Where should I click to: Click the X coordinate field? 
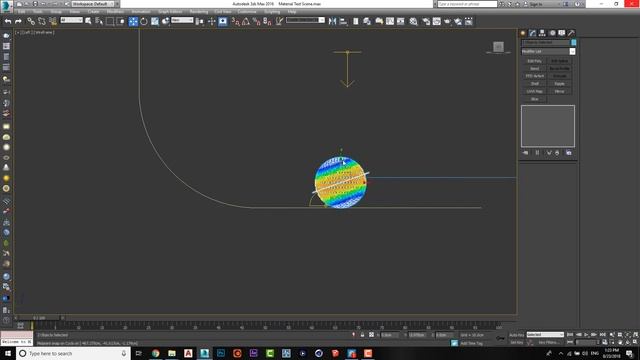coord(390,335)
